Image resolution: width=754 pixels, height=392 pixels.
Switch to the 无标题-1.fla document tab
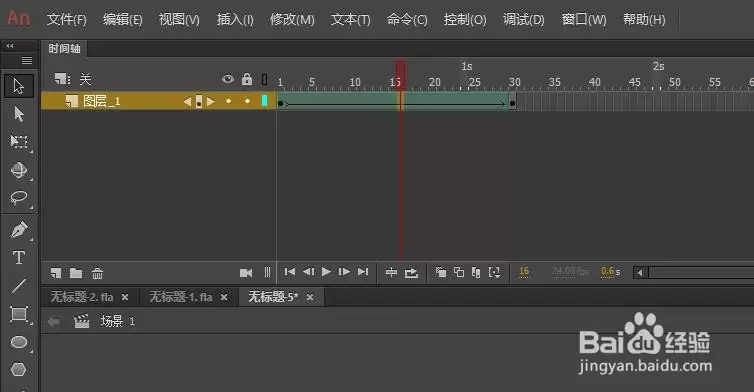pos(180,297)
